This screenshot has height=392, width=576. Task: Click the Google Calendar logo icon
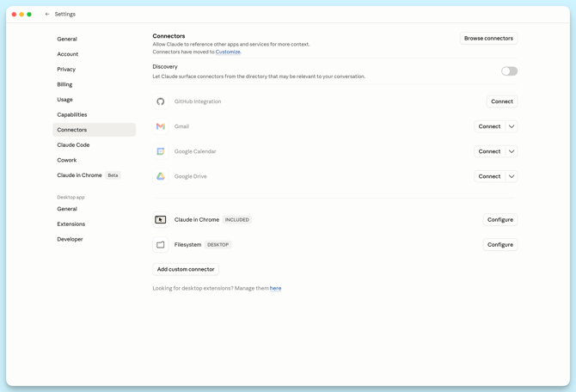(161, 151)
